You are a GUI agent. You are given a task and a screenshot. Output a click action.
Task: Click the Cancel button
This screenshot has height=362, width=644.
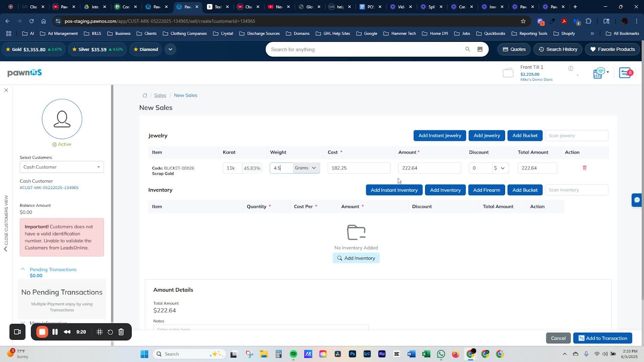coord(558,338)
